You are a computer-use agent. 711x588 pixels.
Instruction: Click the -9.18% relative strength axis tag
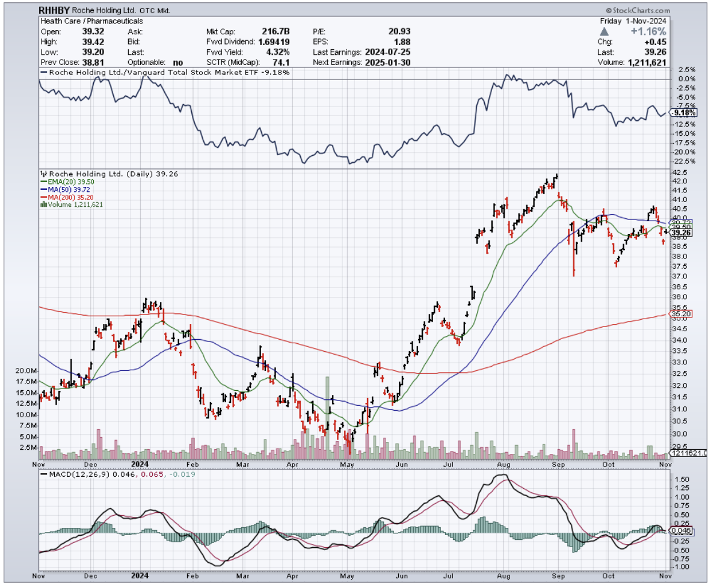click(x=684, y=112)
